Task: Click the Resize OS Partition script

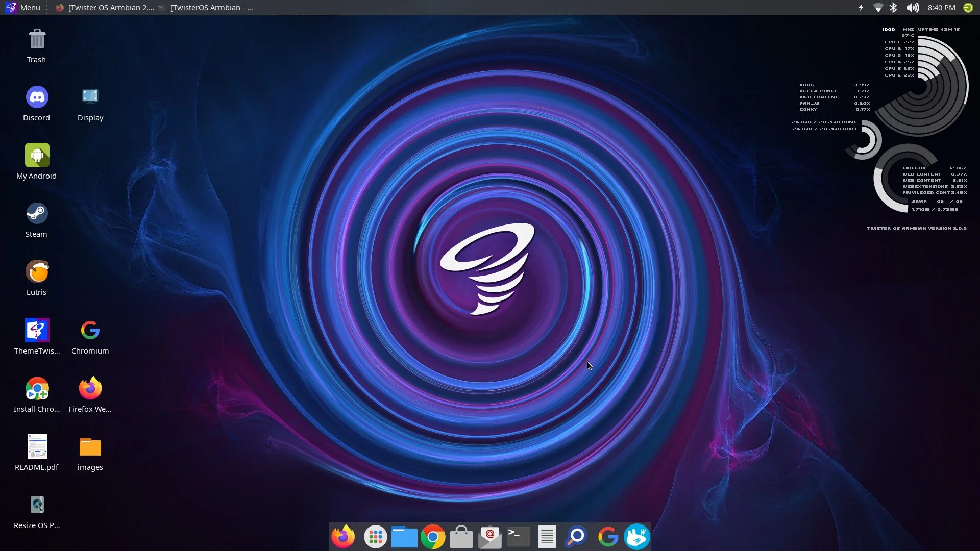Action: coord(36,505)
